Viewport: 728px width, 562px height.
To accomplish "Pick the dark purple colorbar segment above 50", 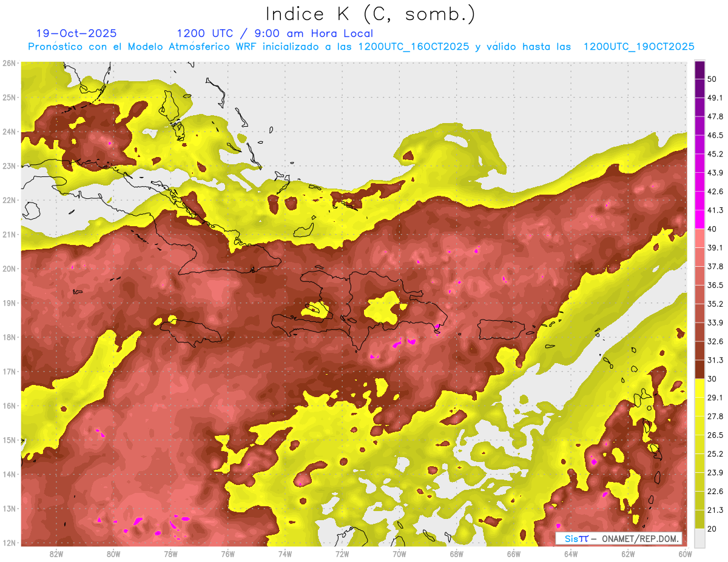I will [699, 70].
